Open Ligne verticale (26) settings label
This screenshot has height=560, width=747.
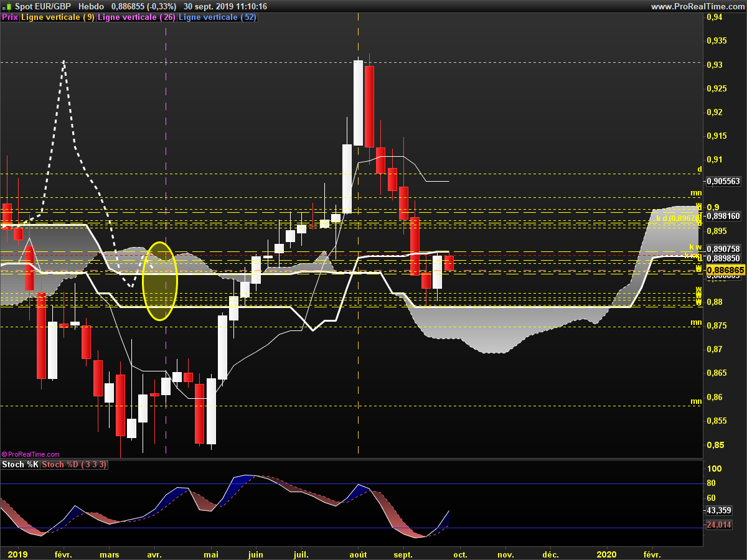pyautogui.click(x=136, y=17)
